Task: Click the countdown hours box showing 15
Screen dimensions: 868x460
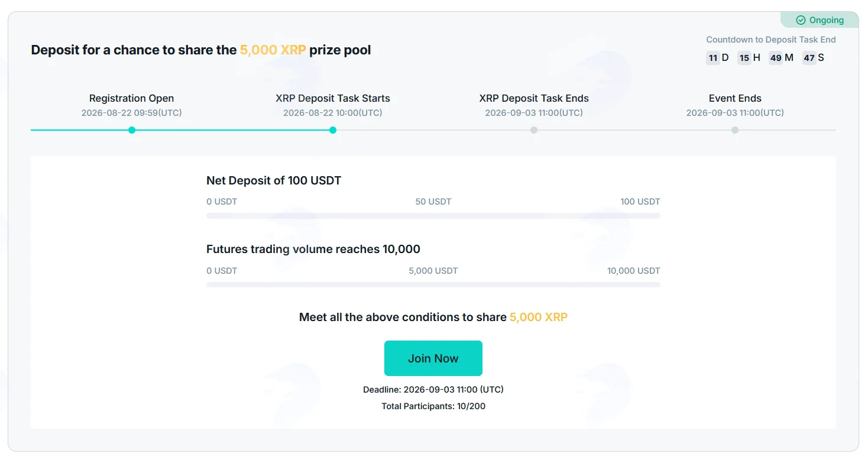Action: click(744, 58)
